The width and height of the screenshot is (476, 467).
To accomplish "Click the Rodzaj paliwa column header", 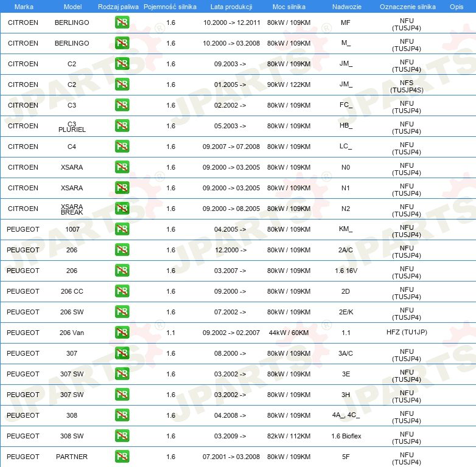I will 118,7.
